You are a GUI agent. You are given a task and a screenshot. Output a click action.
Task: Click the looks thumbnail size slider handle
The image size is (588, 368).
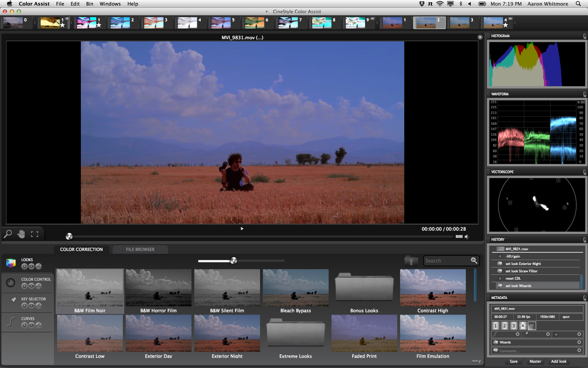[233, 261]
